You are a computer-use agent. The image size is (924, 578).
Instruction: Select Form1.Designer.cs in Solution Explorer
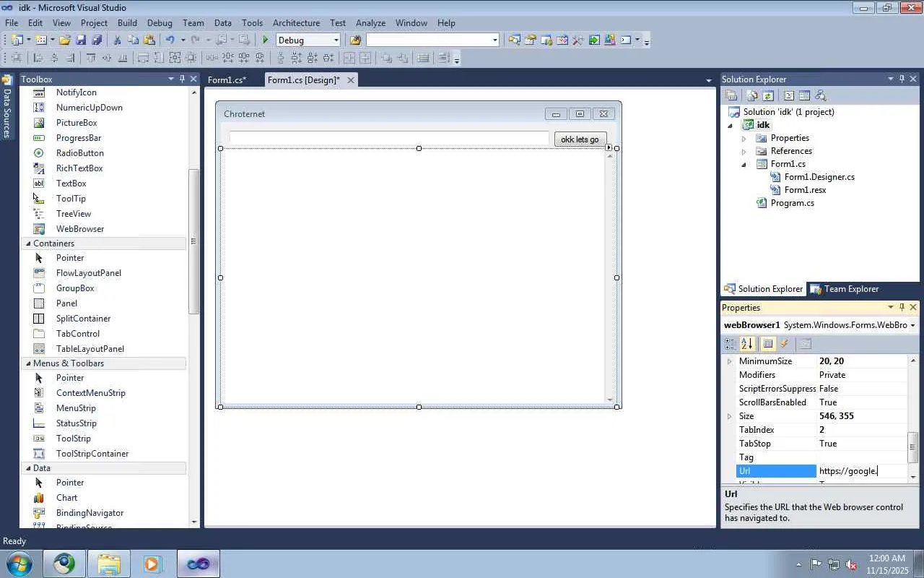(x=819, y=177)
